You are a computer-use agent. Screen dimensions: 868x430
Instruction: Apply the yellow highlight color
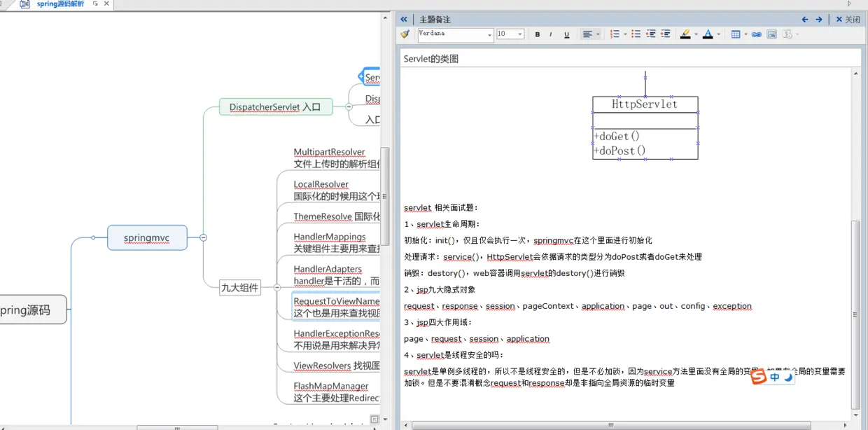click(x=685, y=34)
